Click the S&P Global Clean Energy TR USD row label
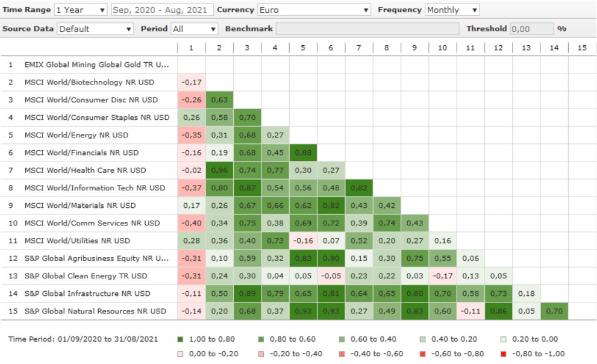The height and width of the screenshot is (364, 597). (x=86, y=276)
